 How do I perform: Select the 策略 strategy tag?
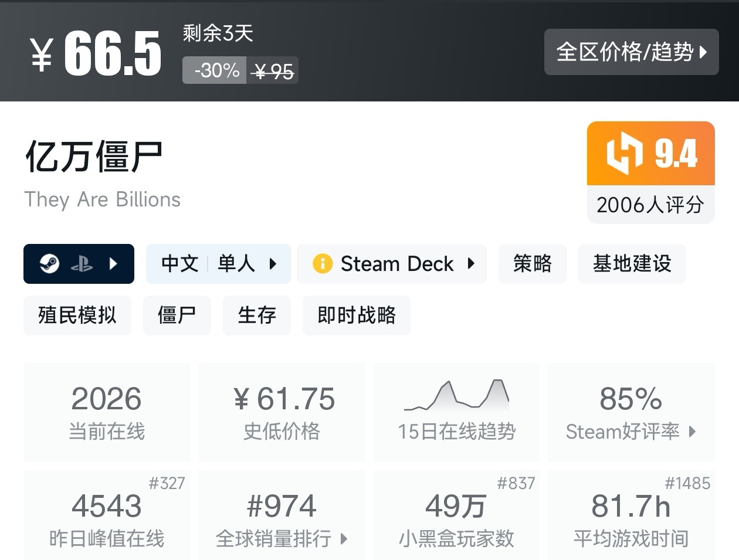[532, 264]
